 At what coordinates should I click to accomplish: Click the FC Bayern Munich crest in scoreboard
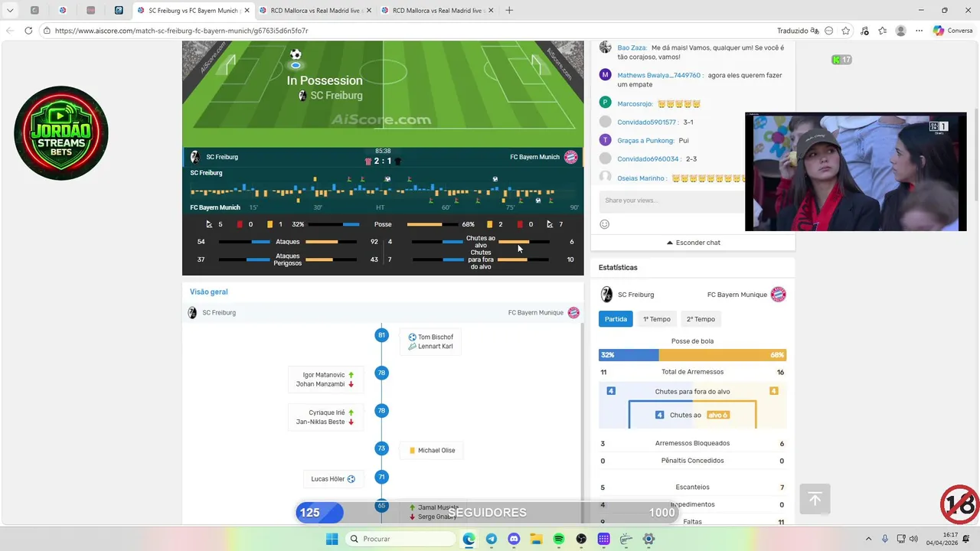(x=570, y=157)
